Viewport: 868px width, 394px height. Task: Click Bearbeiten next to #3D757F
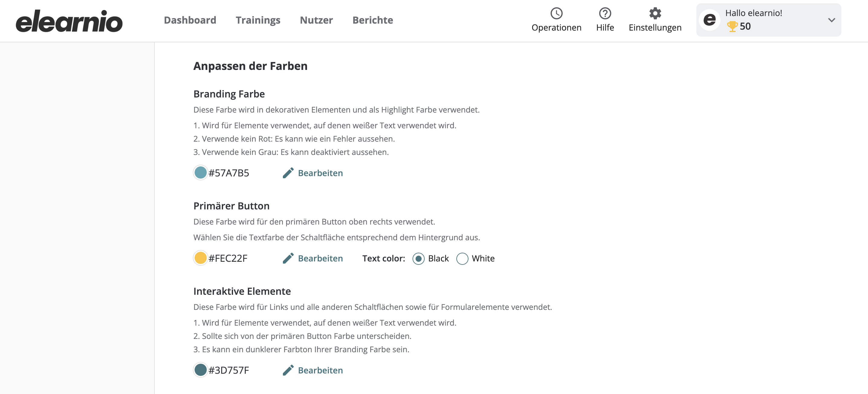coord(320,370)
